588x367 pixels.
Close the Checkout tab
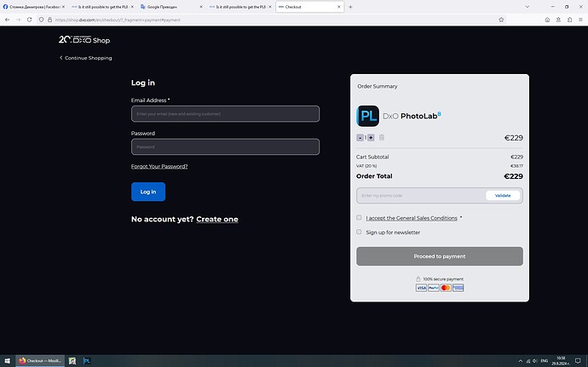(x=338, y=7)
